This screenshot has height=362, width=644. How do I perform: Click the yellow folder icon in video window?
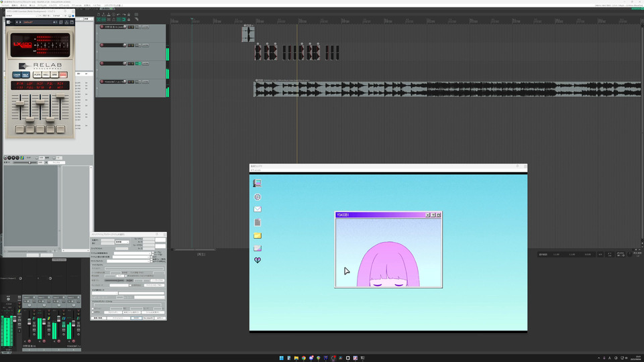(x=258, y=235)
